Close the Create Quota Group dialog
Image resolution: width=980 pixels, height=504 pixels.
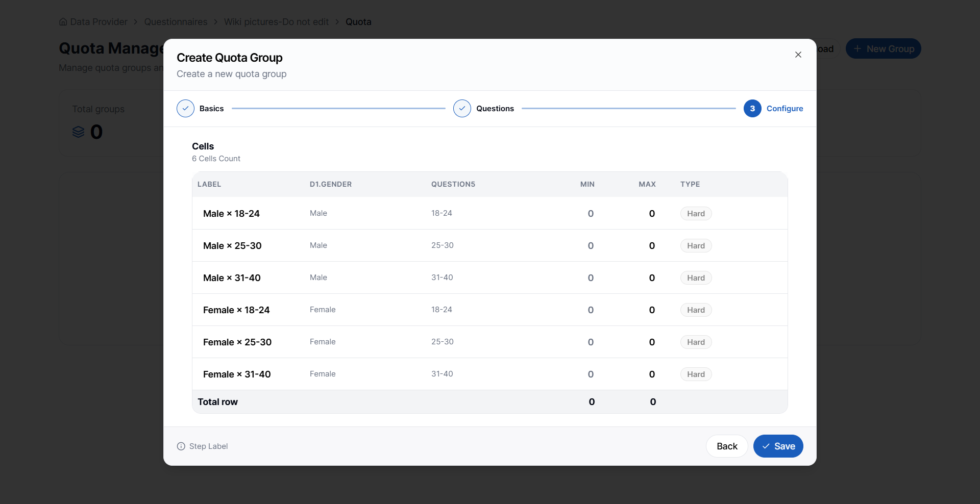point(798,55)
